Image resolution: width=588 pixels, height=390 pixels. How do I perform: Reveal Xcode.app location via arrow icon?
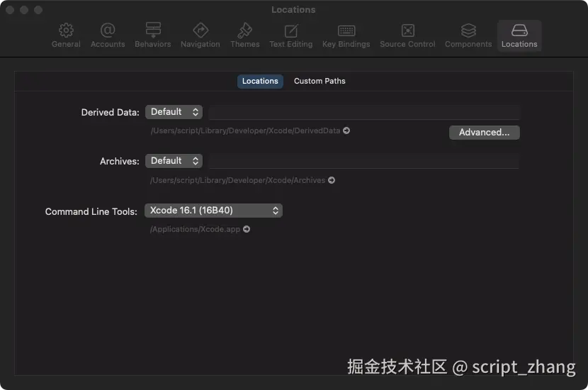click(247, 229)
